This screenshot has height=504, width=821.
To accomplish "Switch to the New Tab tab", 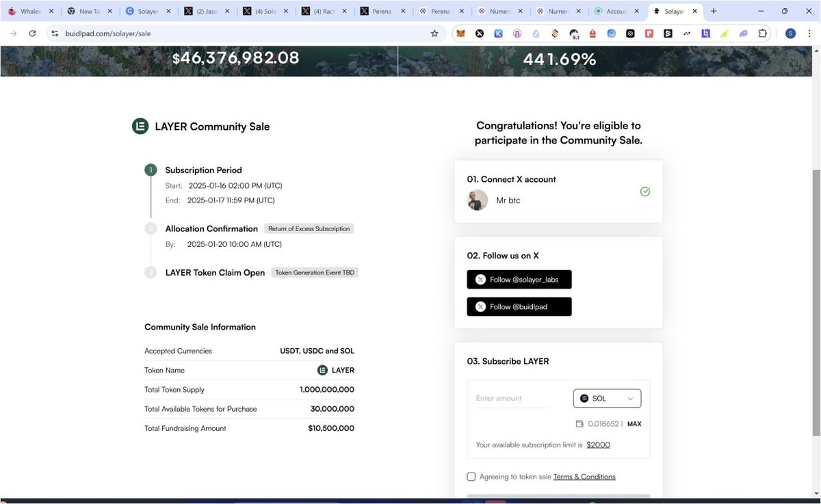I will [x=88, y=12].
